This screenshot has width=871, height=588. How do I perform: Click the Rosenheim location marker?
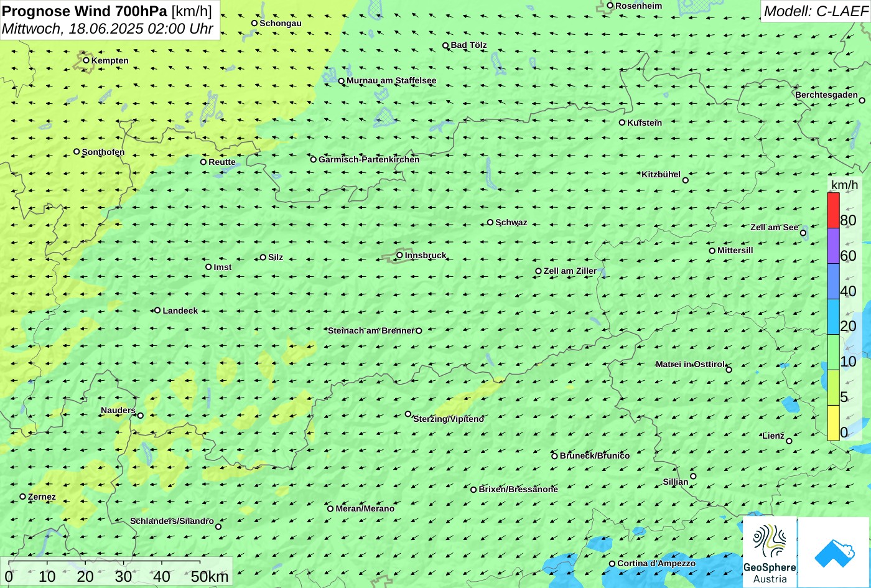(x=610, y=6)
